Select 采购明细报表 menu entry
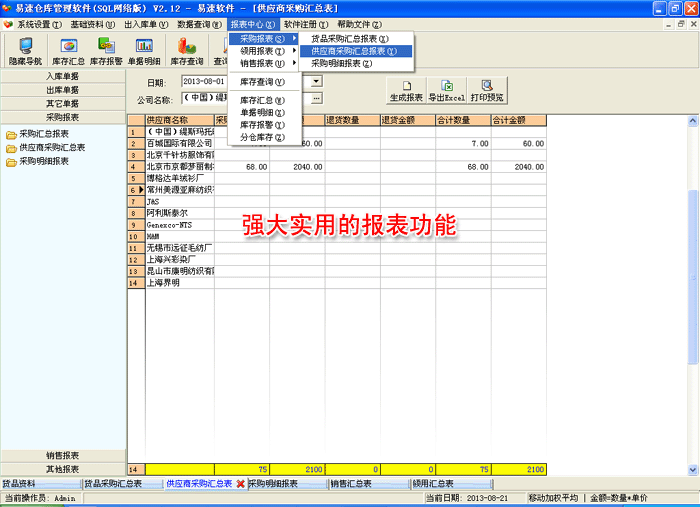The image size is (700, 507). [356, 63]
